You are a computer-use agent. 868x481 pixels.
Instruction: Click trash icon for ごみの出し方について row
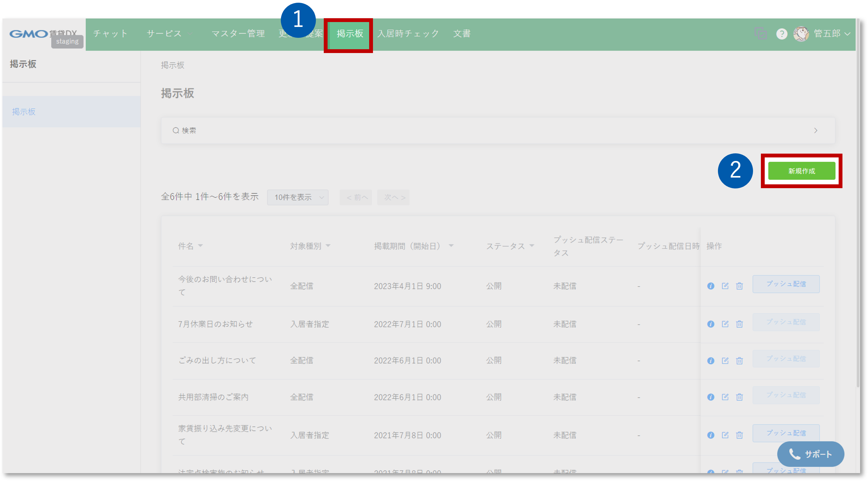pyautogui.click(x=739, y=361)
